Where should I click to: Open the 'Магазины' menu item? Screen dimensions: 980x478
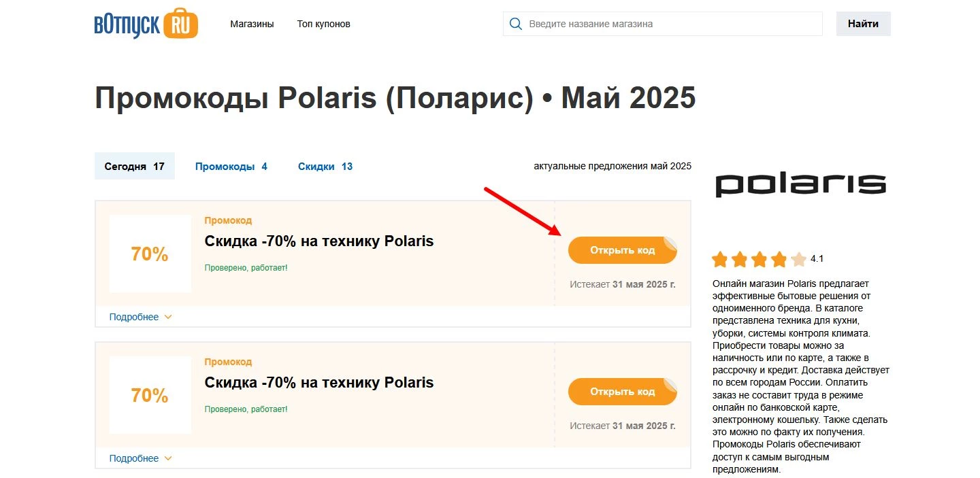pos(252,23)
